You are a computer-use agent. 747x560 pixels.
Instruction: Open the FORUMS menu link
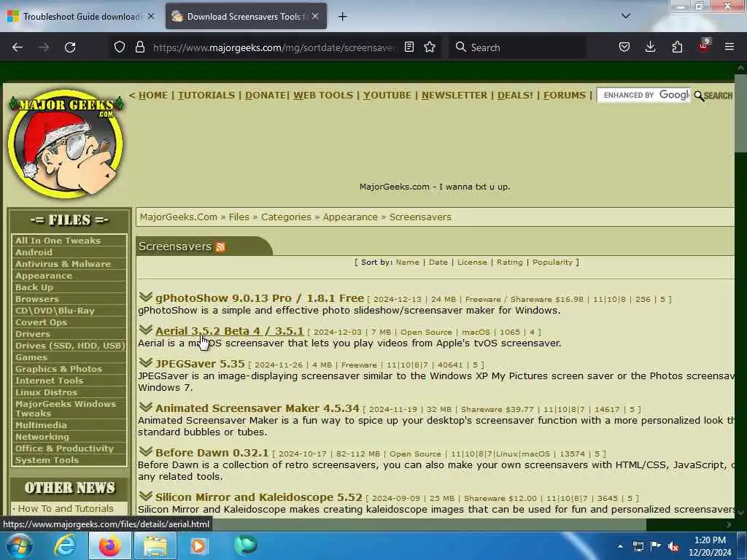click(x=565, y=96)
